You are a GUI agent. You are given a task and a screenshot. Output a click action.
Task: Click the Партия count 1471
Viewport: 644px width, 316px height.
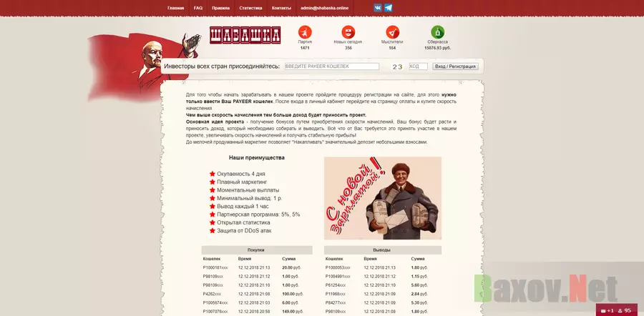tap(305, 48)
